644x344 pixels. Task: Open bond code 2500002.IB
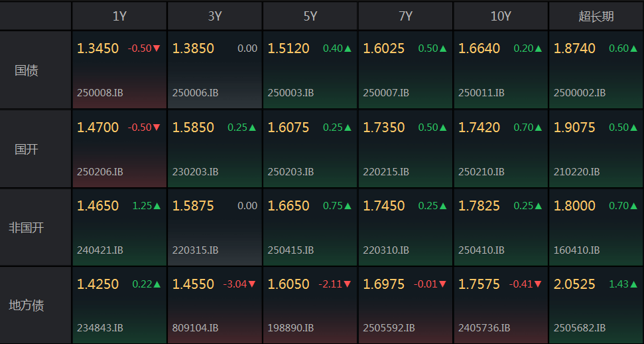point(580,93)
